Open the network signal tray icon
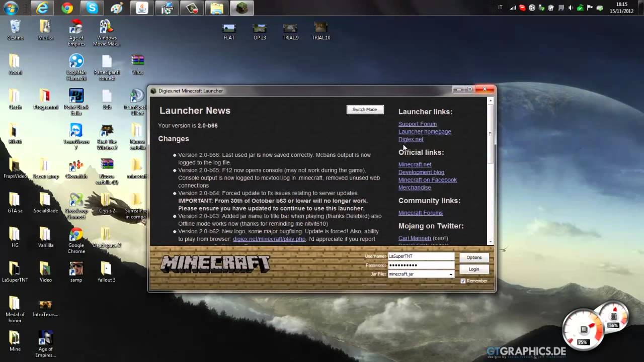 point(513,8)
